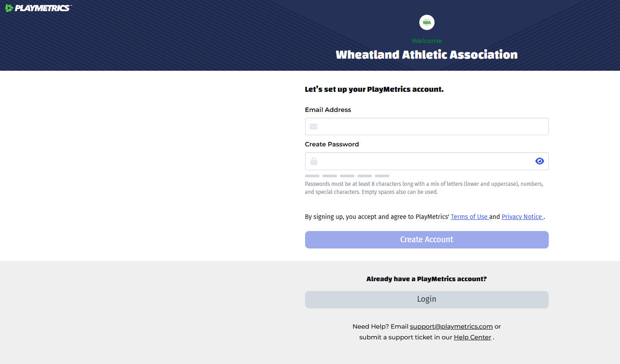
Task: Click the PlayMetrics logo in the header
Action: [x=38, y=8]
